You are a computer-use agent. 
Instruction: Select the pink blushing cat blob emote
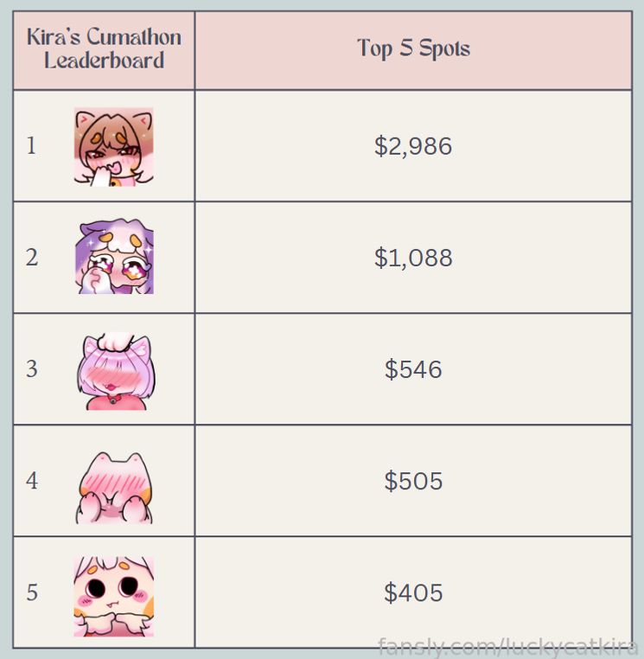[x=114, y=488]
